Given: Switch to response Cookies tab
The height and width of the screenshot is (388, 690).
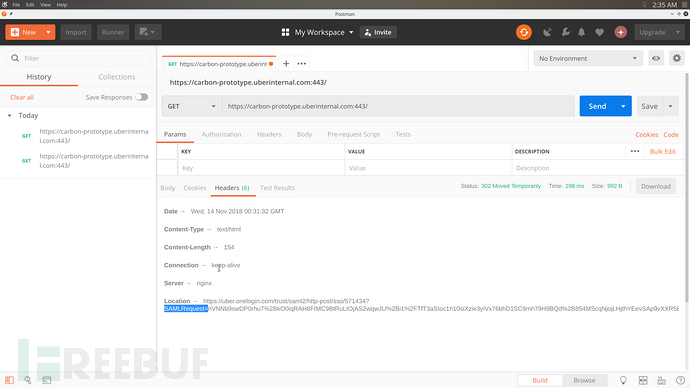Looking at the screenshot, I should coord(195,188).
